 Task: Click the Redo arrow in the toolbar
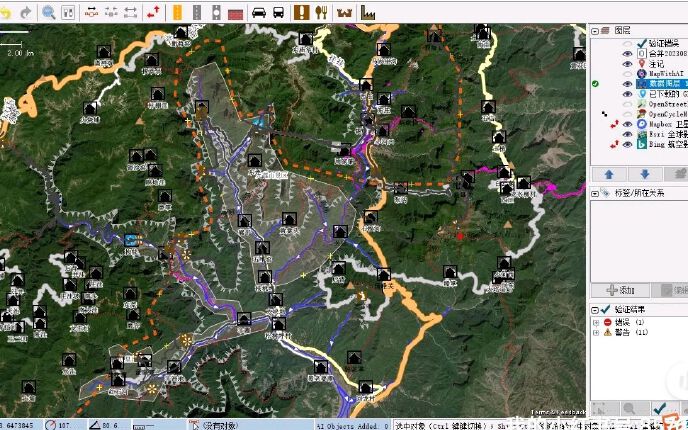(x=23, y=13)
